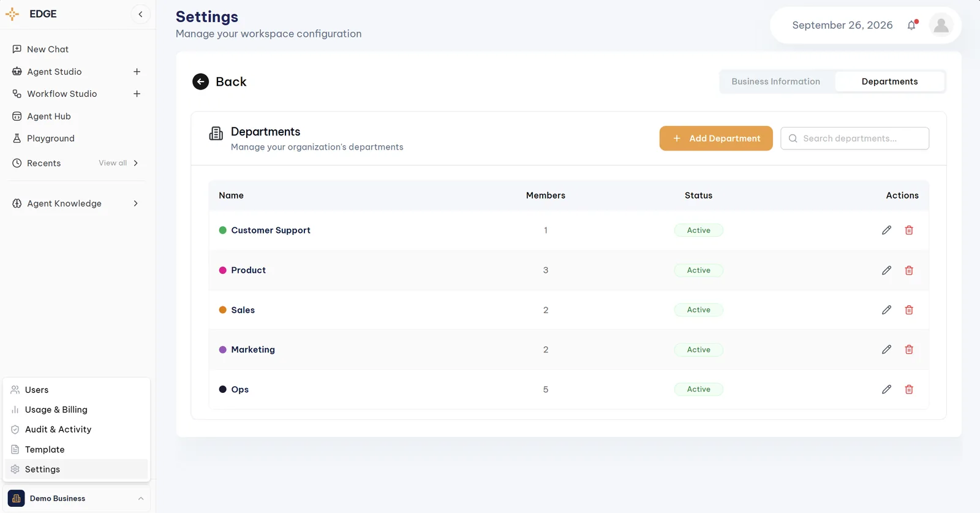Expand Recents with chevron arrow

coord(135,163)
